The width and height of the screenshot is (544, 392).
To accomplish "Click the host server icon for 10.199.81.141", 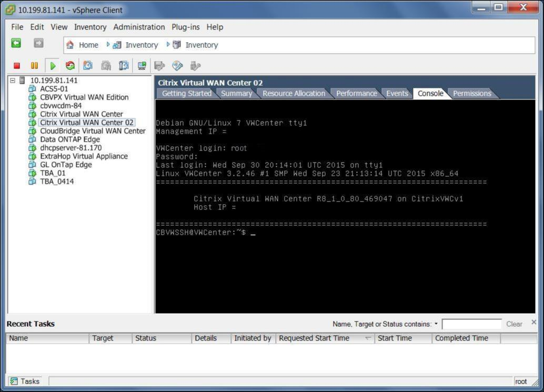I will [x=22, y=81].
